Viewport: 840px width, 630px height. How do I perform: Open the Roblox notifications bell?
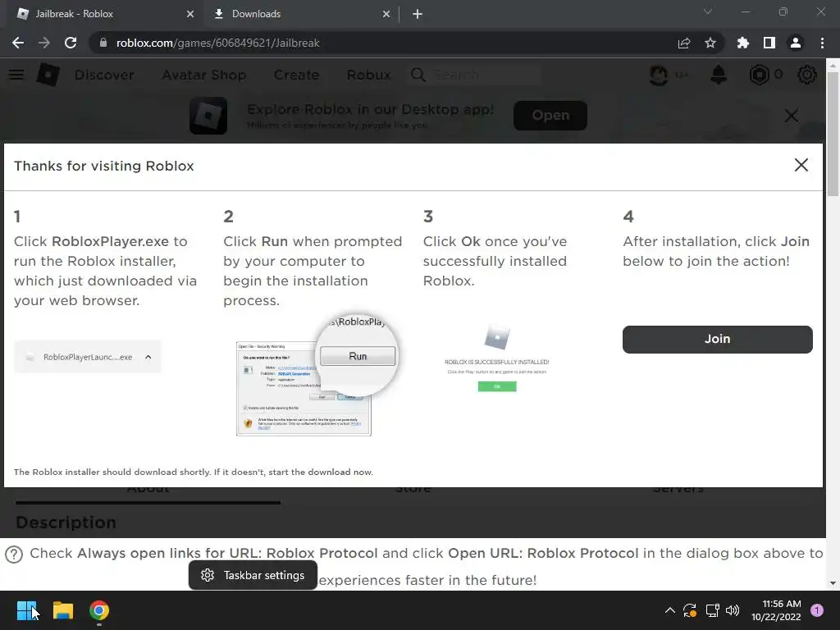[x=719, y=75]
